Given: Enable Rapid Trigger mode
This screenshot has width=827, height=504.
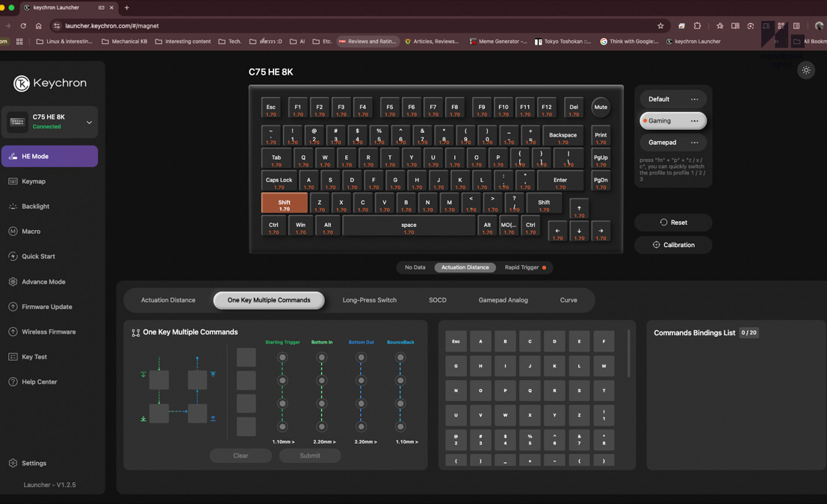Looking at the screenshot, I should click(x=521, y=267).
